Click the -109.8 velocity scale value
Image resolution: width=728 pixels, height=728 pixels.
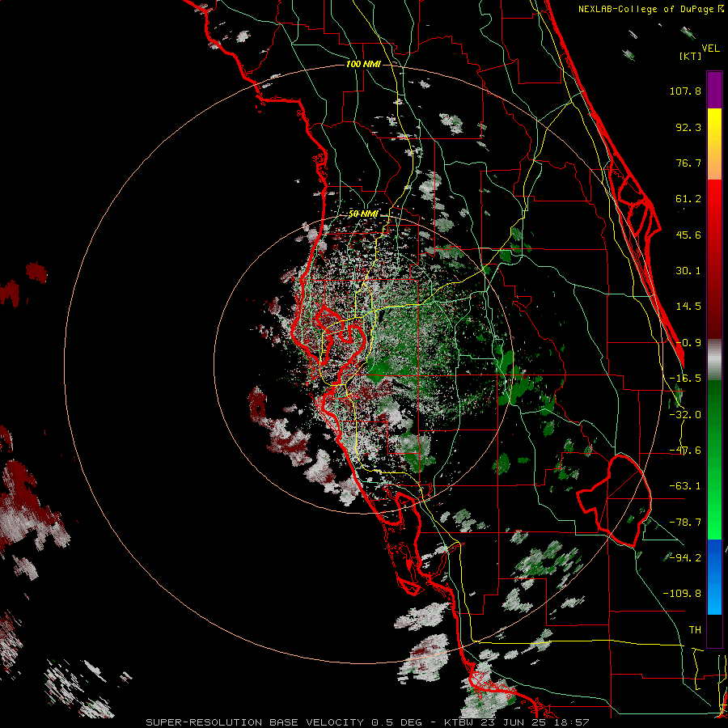(682, 594)
